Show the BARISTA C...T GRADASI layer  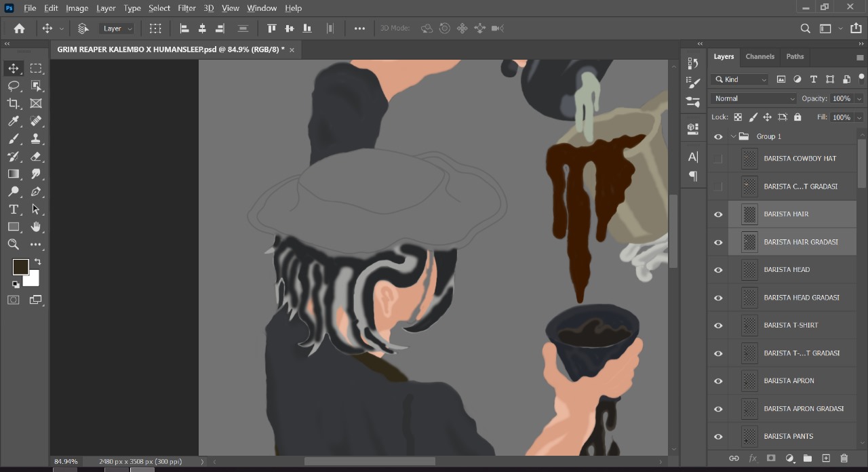pyautogui.click(x=718, y=186)
